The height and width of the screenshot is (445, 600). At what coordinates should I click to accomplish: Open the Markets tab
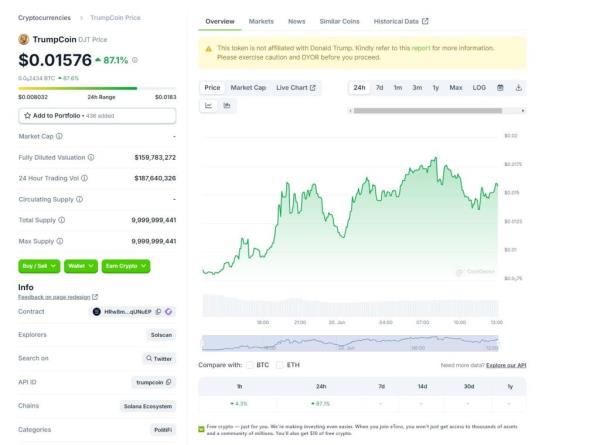click(x=261, y=21)
